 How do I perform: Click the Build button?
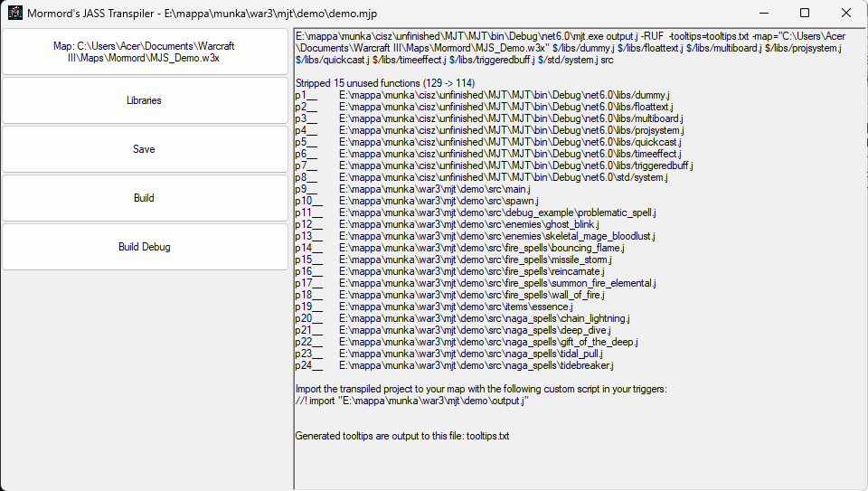click(x=145, y=198)
